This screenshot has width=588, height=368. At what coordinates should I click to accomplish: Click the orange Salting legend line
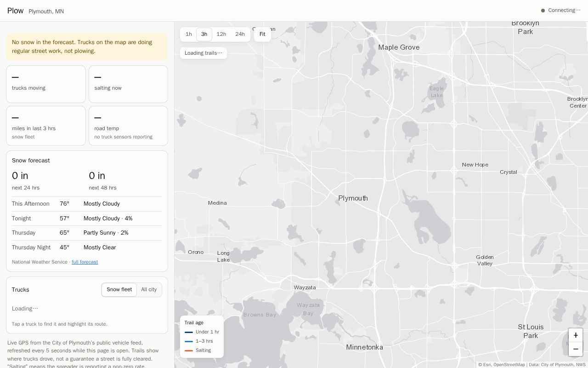point(189,351)
